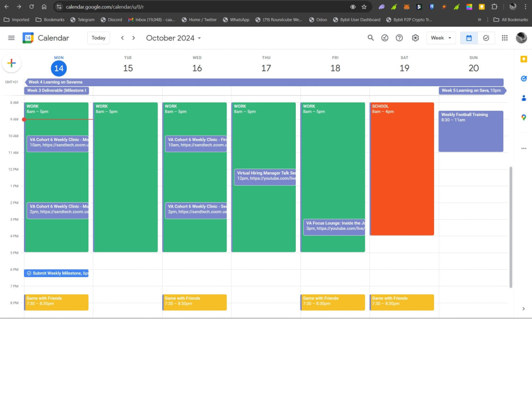Mark Submit Weekly Milestone task complete
Screen dimensions: 532x399
pos(29,273)
